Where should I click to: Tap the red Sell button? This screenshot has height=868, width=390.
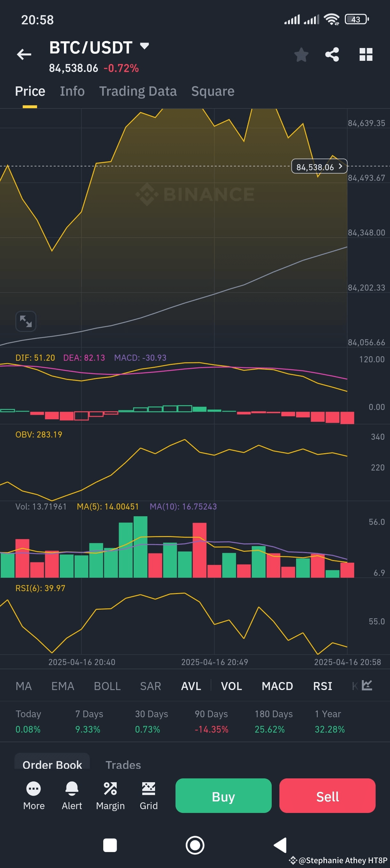pos(327,796)
